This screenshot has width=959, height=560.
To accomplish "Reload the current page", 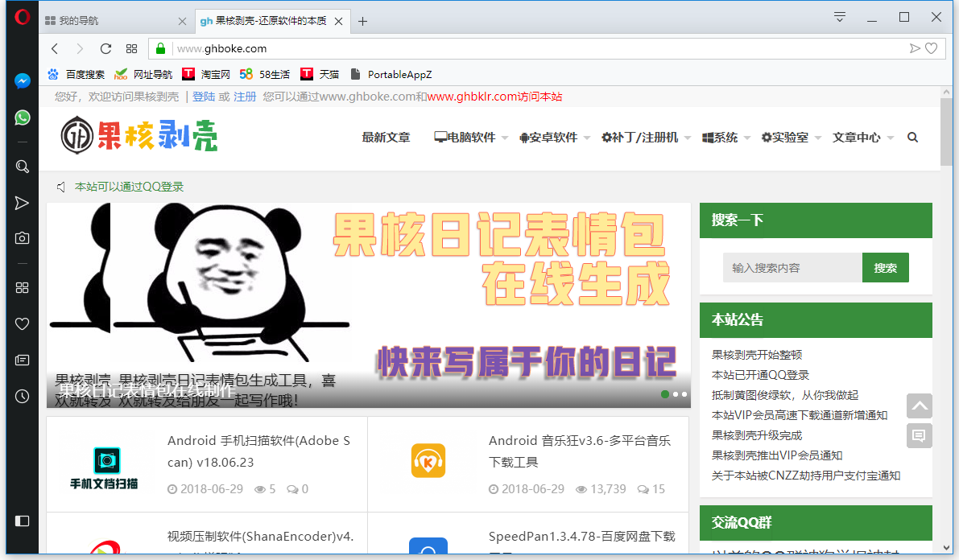I will (105, 48).
